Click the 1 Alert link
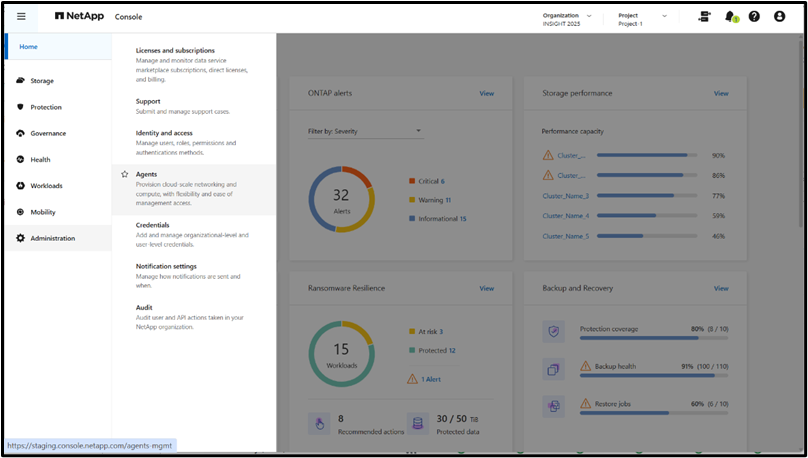This screenshot has width=808, height=458. tap(430, 379)
